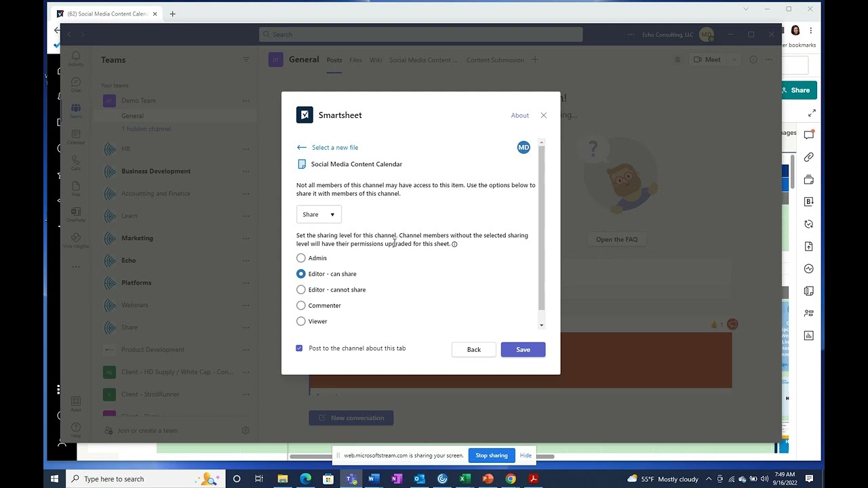Click the dialog scrollbar up arrow
This screenshot has height=488, width=868.
click(541, 142)
